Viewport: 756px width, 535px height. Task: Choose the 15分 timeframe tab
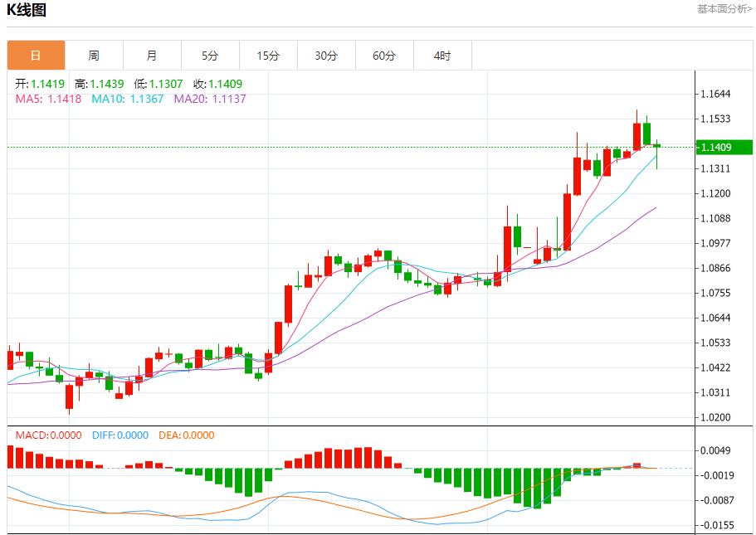(268, 56)
